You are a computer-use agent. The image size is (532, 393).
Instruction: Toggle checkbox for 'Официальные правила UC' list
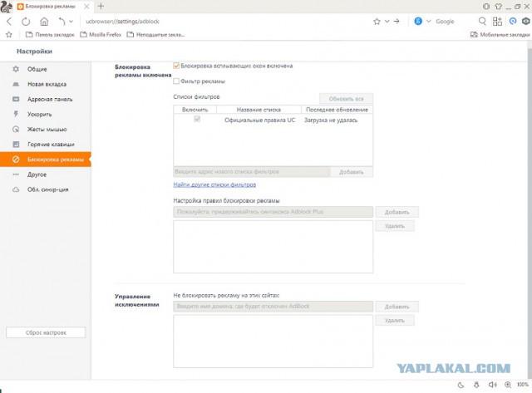click(x=196, y=120)
